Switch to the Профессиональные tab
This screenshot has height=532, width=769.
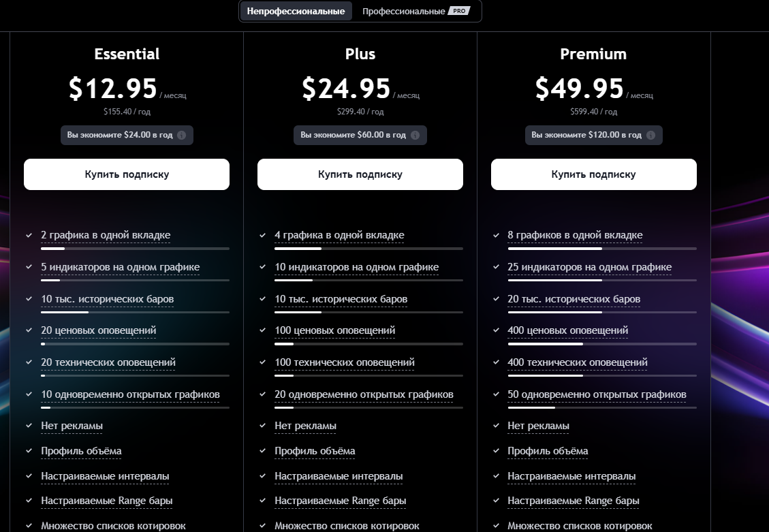(403, 12)
